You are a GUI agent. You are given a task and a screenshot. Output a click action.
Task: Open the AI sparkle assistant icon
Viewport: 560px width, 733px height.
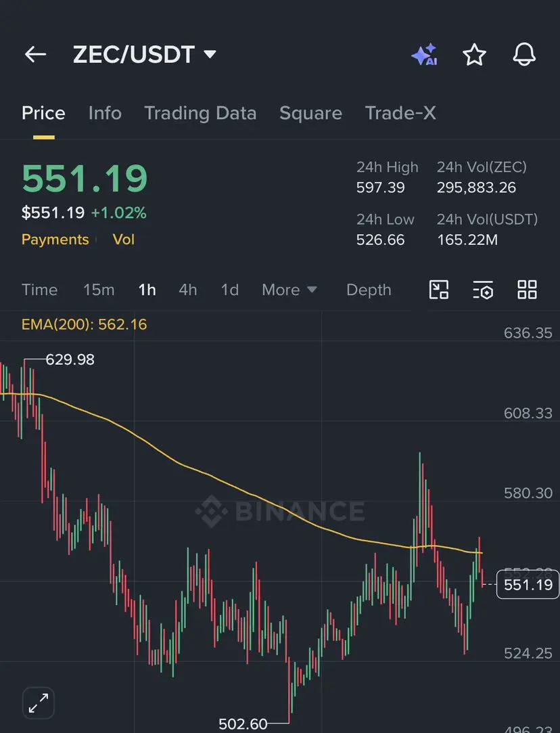pos(424,55)
